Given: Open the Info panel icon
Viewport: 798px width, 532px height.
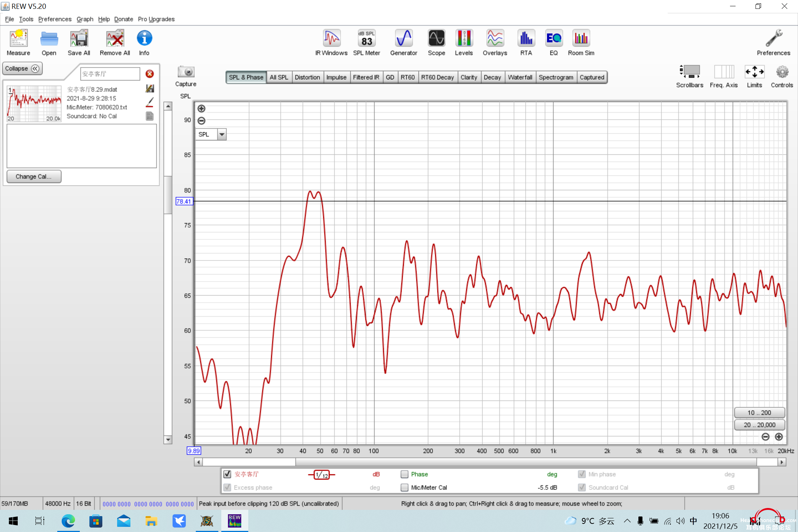Looking at the screenshot, I should point(144,38).
